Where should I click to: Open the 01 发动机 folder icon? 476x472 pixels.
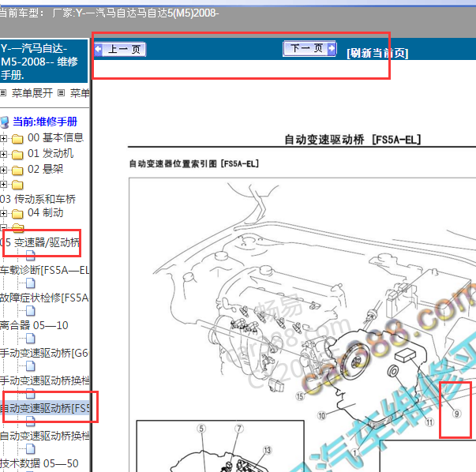[x=17, y=155]
